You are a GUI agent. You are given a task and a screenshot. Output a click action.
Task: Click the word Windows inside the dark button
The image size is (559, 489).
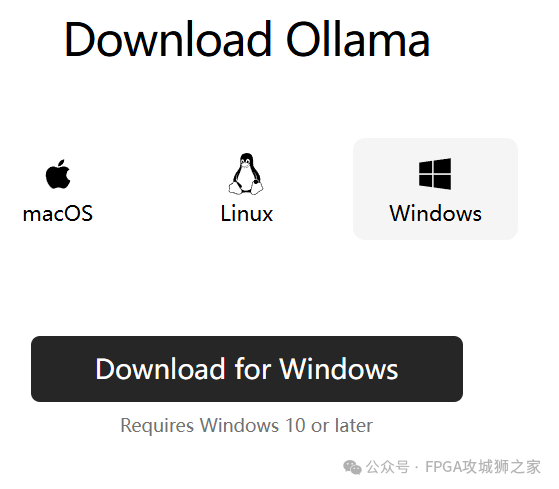click(x=339, y=369)
